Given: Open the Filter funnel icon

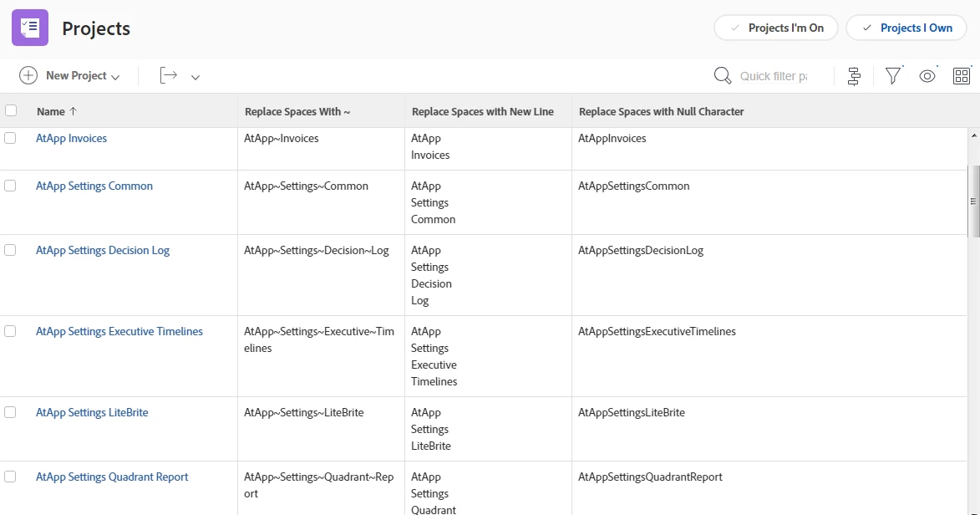Looking at the screenshot, I should tap(893, 76).
